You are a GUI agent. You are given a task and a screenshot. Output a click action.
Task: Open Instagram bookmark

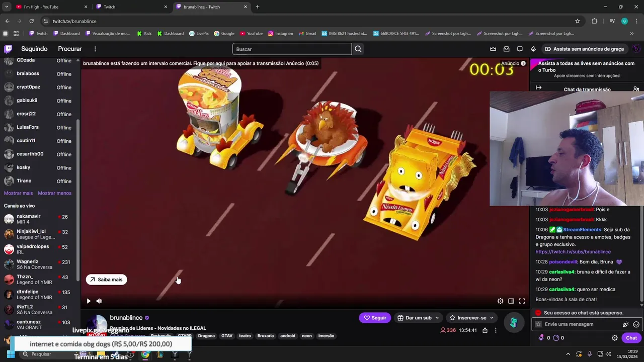[x=280, y=34]
